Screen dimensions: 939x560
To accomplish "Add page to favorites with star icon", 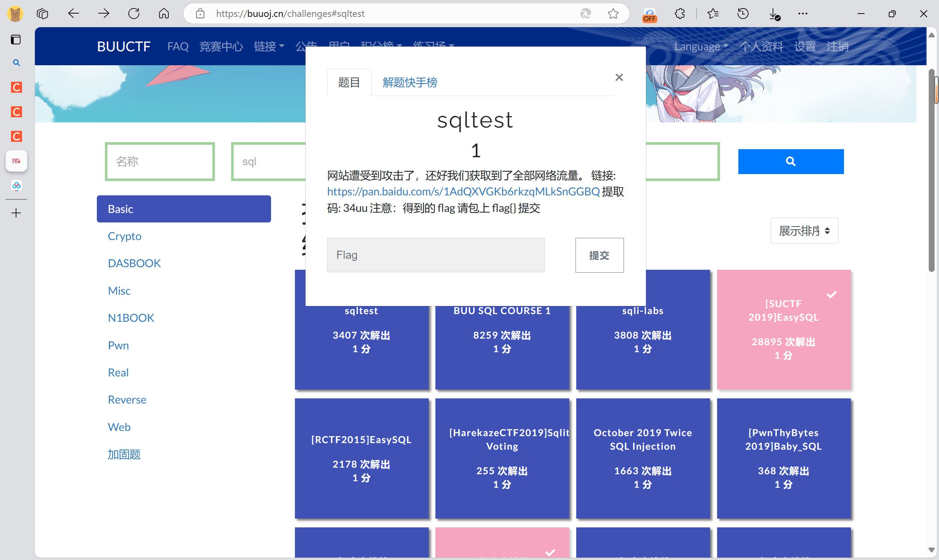I will [613, 14].
